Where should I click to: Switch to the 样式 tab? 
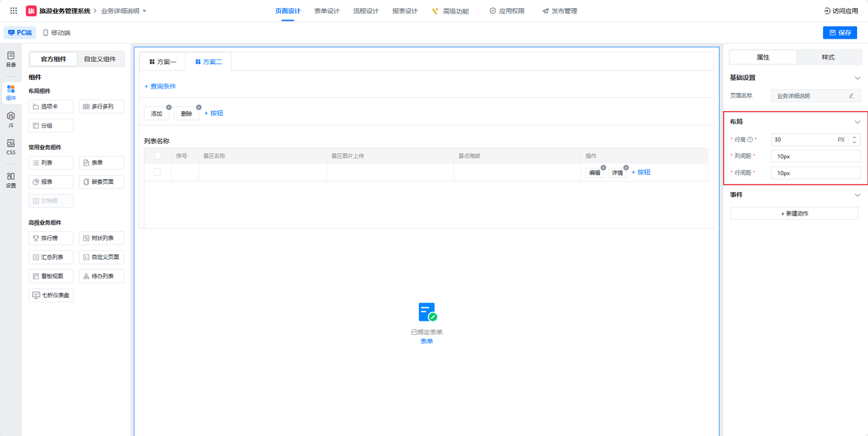click(827, 58)
